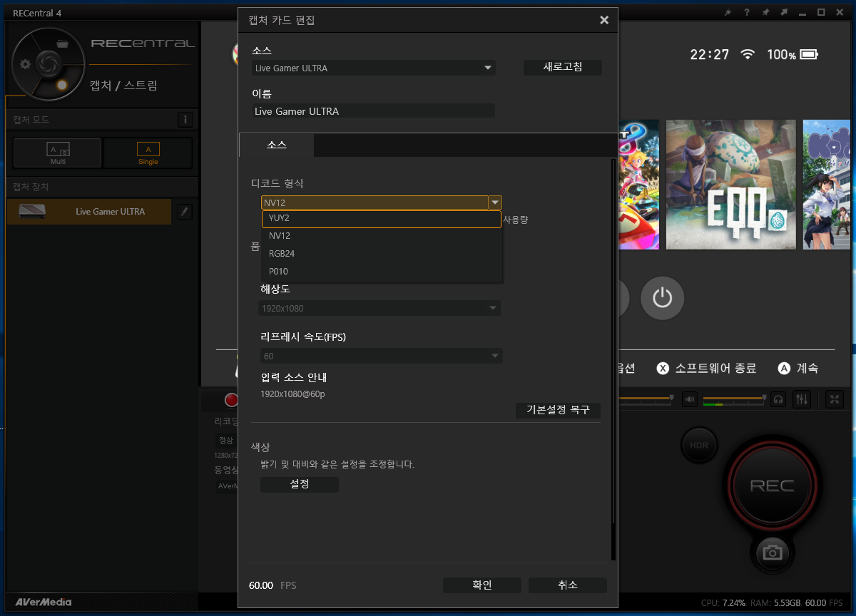This screenshot has width=856, height=616.
Task: Select YUY2 from the decode format list
Action: tap(382, 218)
